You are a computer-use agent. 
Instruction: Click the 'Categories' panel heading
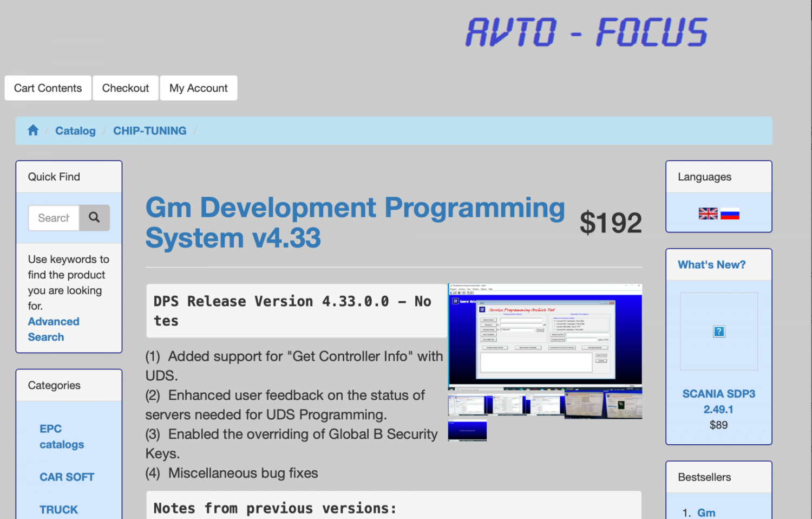click(x=54, y=385)
